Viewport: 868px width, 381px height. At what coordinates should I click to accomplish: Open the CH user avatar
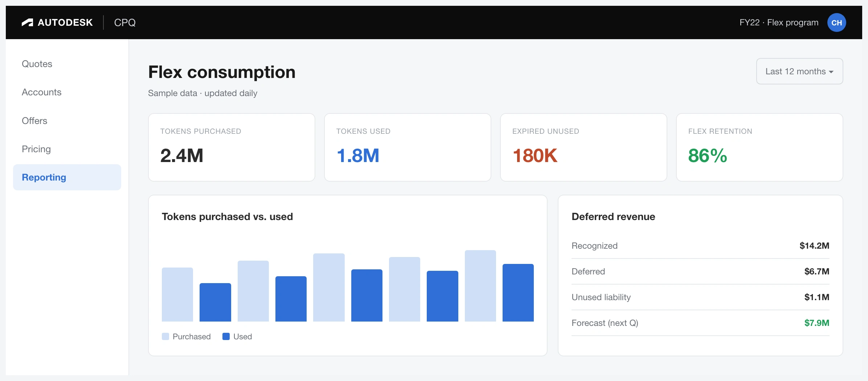836,22
